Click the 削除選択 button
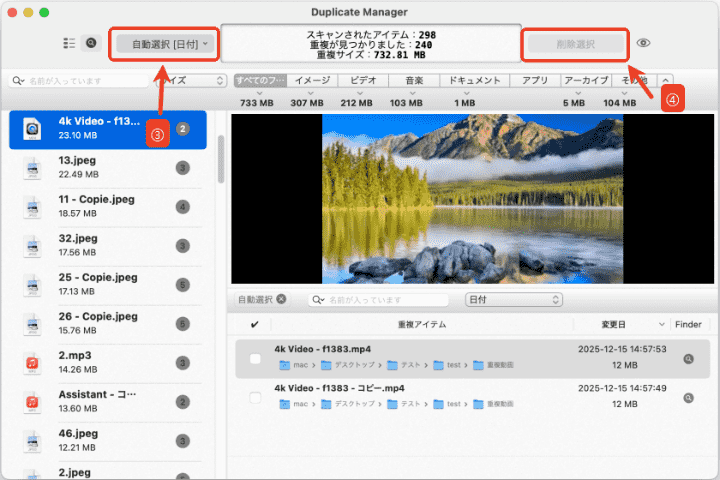Screen dimensions: 720x480 click(575, 44)
